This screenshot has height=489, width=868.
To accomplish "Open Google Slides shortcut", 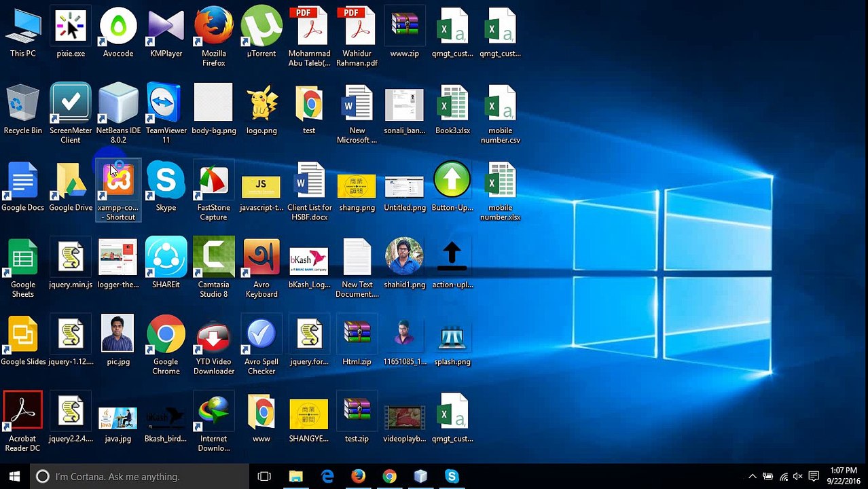I will 22,340.
